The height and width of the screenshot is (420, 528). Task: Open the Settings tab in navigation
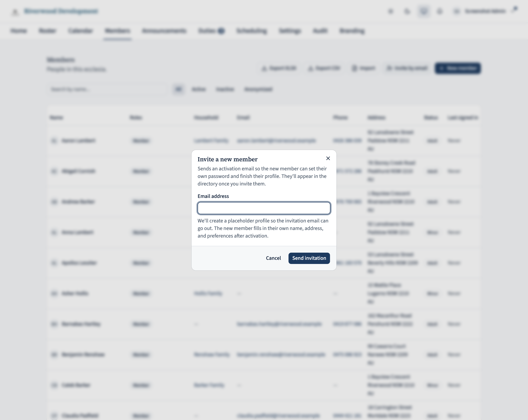pyautogui.click(x=290, y=31)
